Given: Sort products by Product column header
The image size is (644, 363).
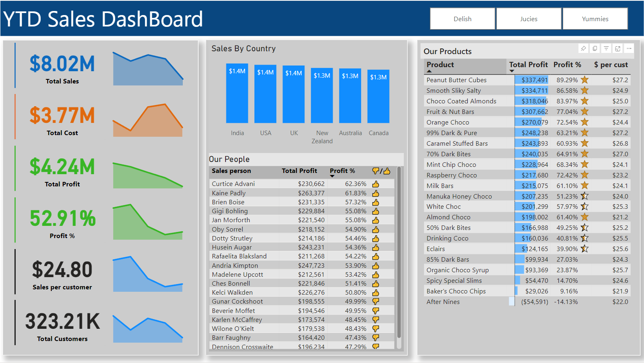Looking at the screenshot, I should [440, 65].
